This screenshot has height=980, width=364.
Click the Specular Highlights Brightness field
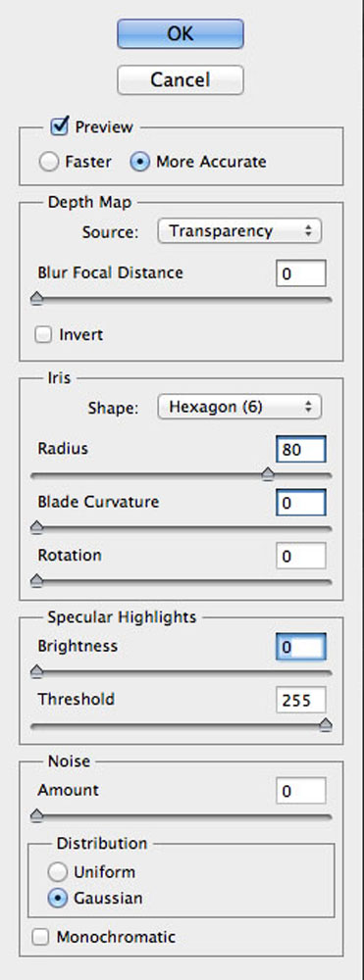301,647
